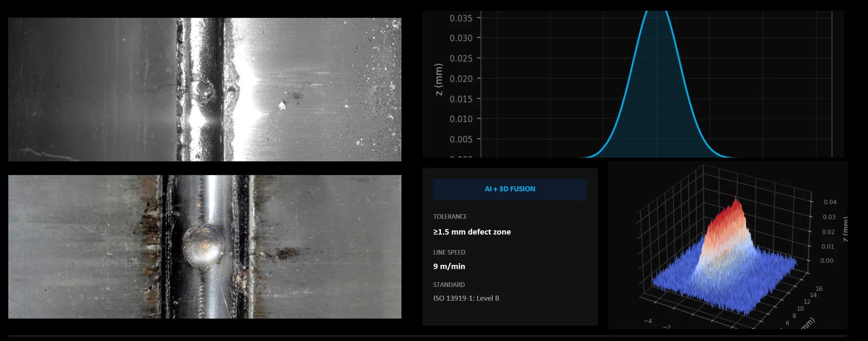Click the "0.03" tick on 3D plot

[829, 217]
